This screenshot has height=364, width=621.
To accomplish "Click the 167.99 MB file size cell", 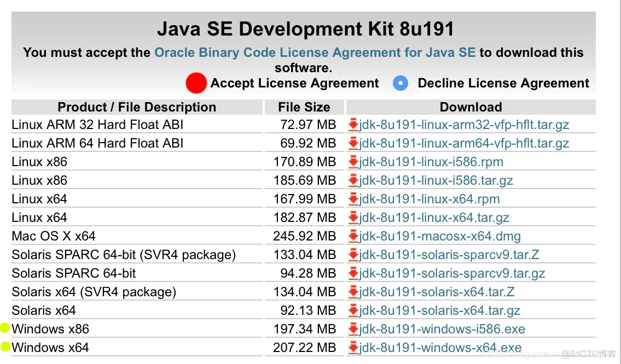I will coord(305,199).
